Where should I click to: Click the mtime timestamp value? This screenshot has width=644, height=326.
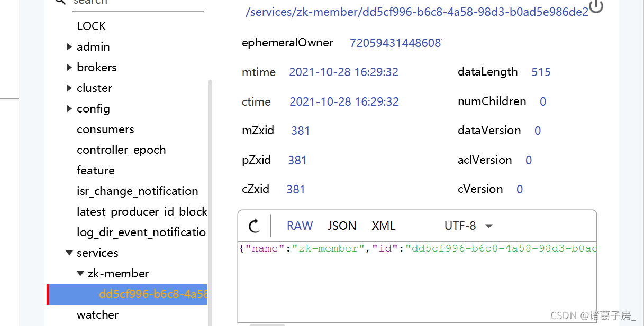click(x=343, y=72)
